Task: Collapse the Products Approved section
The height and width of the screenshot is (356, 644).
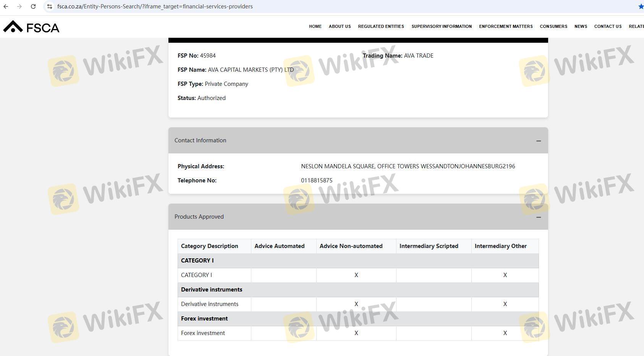Action: coord(538,217)
